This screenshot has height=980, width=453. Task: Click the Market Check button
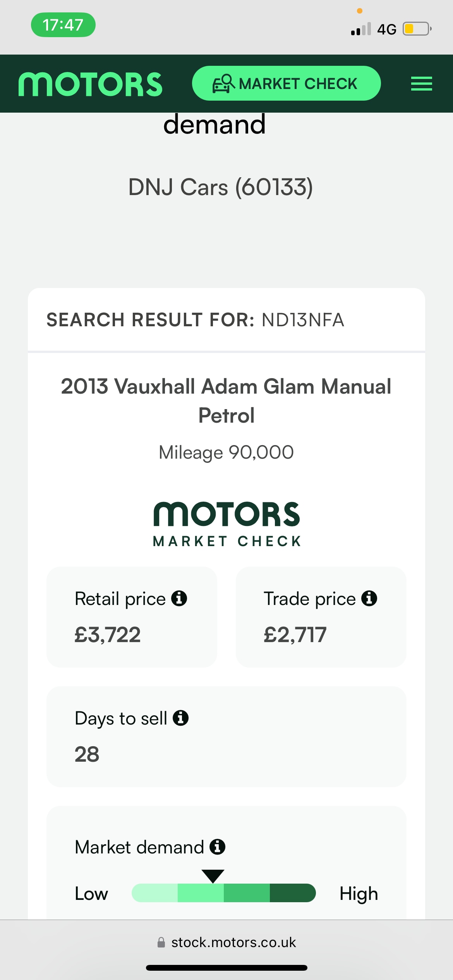286,83
